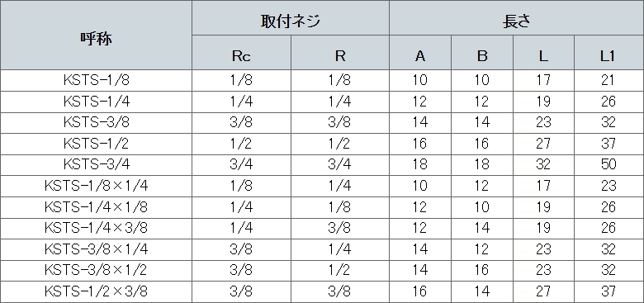Image resolution: width=644 pixels, height=303 pixels.
Task: Click Rc value 1/2 in KSTS-1/2 row
Action: pyautogui.click(x=241, y=144)
